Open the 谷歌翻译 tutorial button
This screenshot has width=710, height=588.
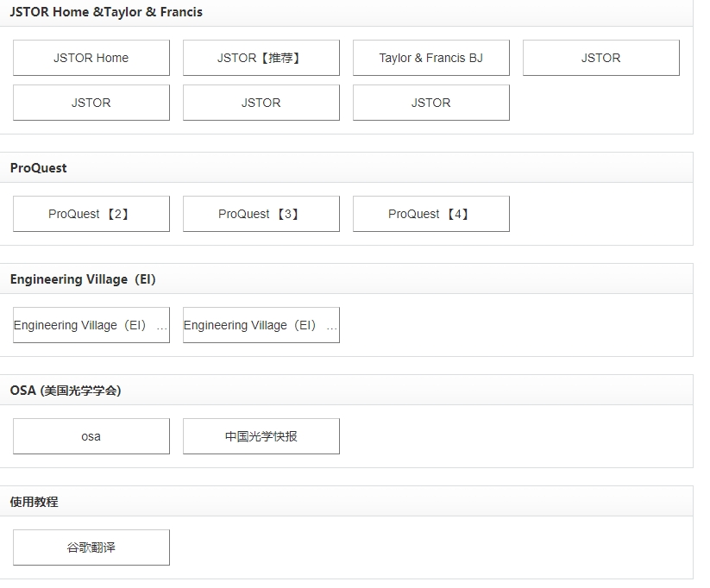(91, 547)
